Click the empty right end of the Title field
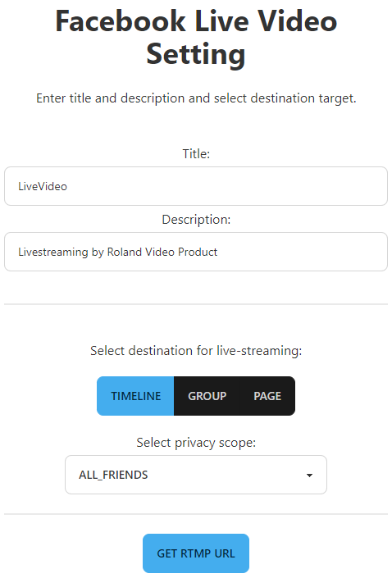This screenshot has width=392, height=578. point(332,186)
